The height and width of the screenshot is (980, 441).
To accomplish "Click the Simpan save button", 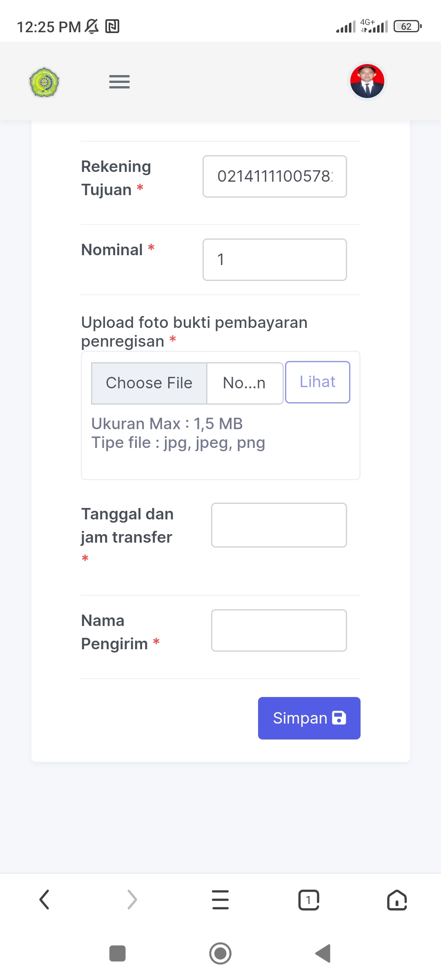I will 309,718.
